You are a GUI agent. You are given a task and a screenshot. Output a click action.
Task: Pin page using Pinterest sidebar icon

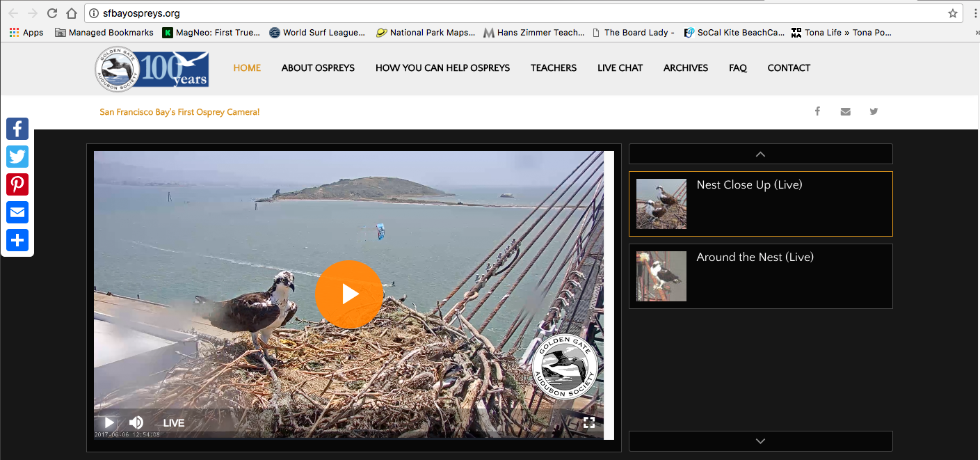tap(17, 184)
